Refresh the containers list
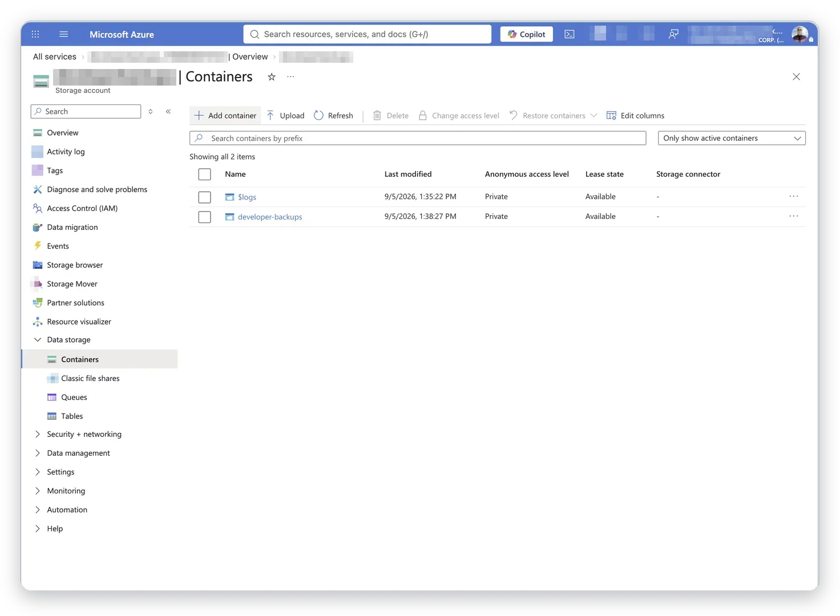 point(333,115)
